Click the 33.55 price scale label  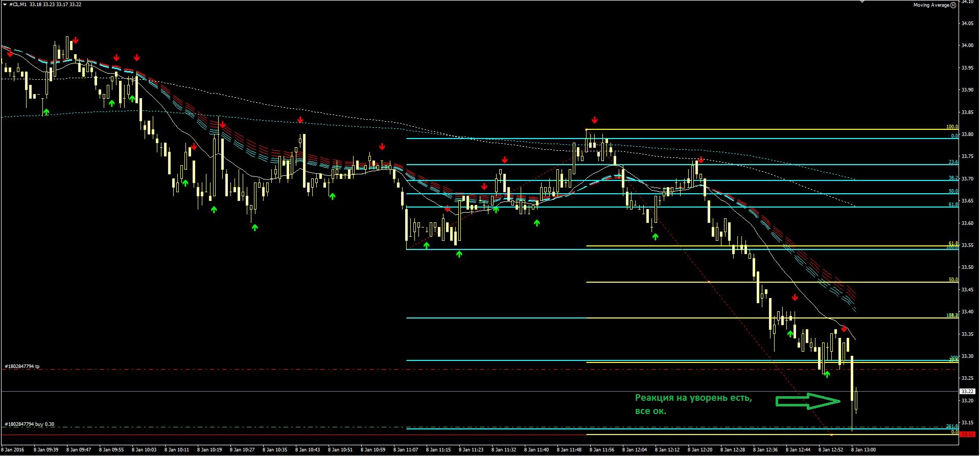click(967, 245)
